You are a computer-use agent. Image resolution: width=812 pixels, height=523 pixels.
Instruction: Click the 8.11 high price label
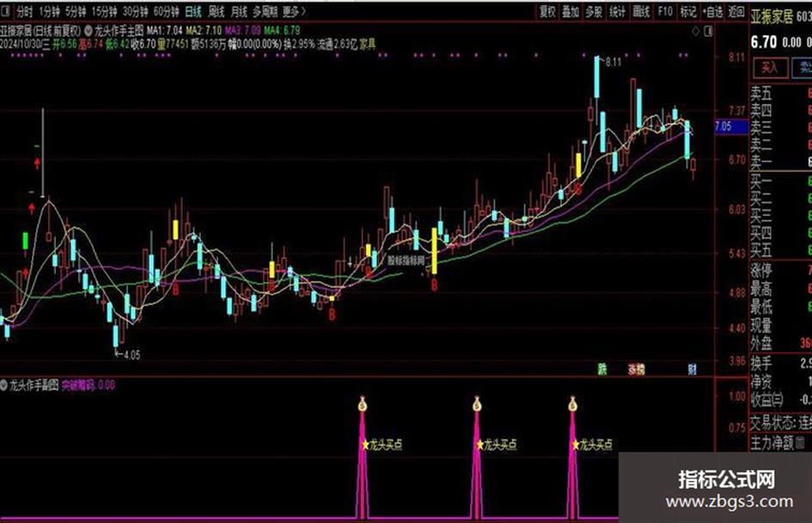(613, 62)
